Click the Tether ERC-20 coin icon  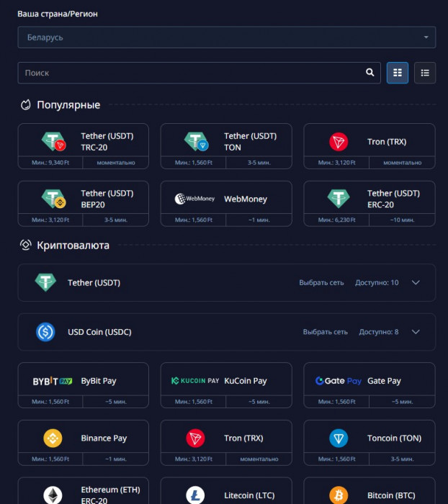(x=339, y=199)
